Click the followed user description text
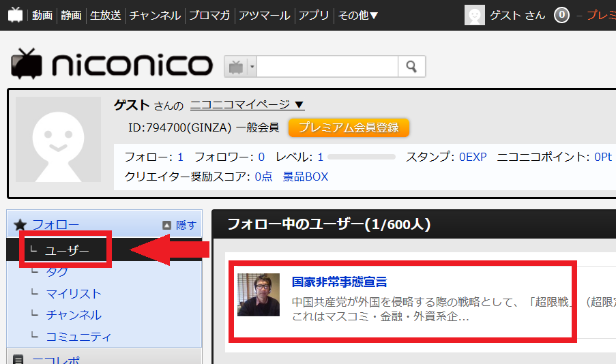This screenshot has width=616, height=364. click(454, 309)
